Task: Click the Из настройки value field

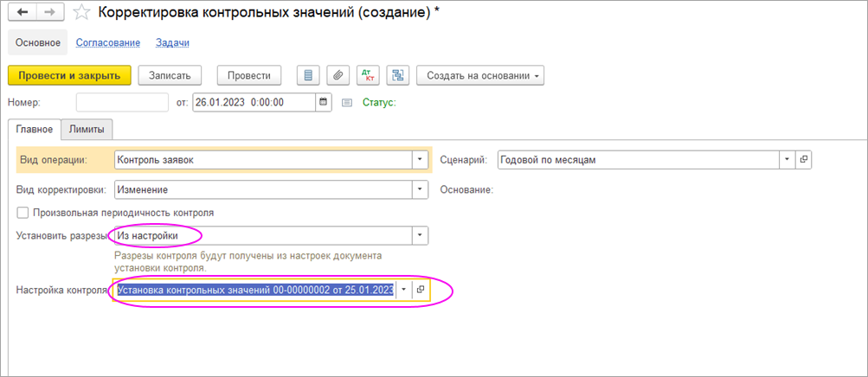Action: point(263,236)
